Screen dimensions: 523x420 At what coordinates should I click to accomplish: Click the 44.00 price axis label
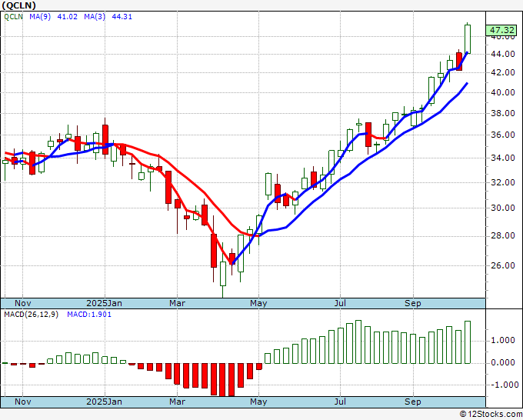503,54
